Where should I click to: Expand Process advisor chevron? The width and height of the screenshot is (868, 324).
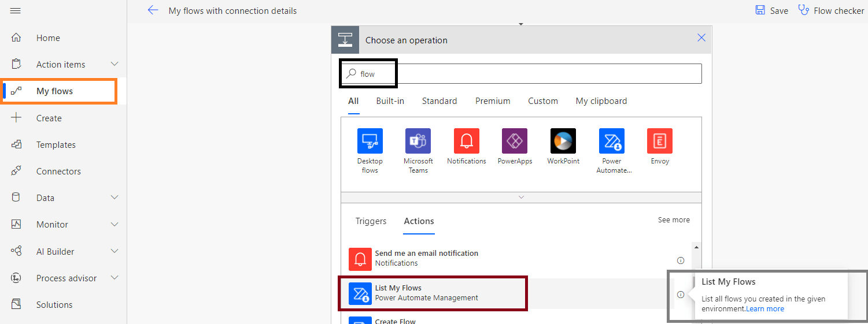tap(114, 278)
